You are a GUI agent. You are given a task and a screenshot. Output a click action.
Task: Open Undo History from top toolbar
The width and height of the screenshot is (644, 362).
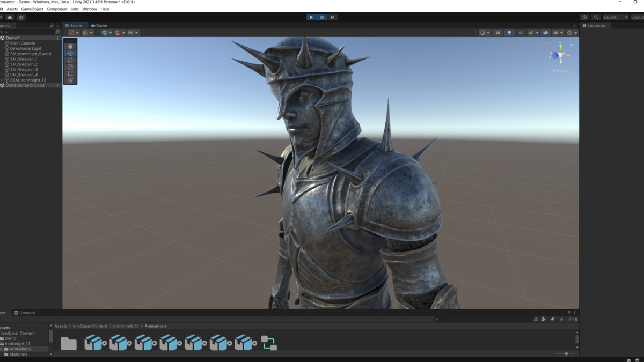[x=584, y=17]
